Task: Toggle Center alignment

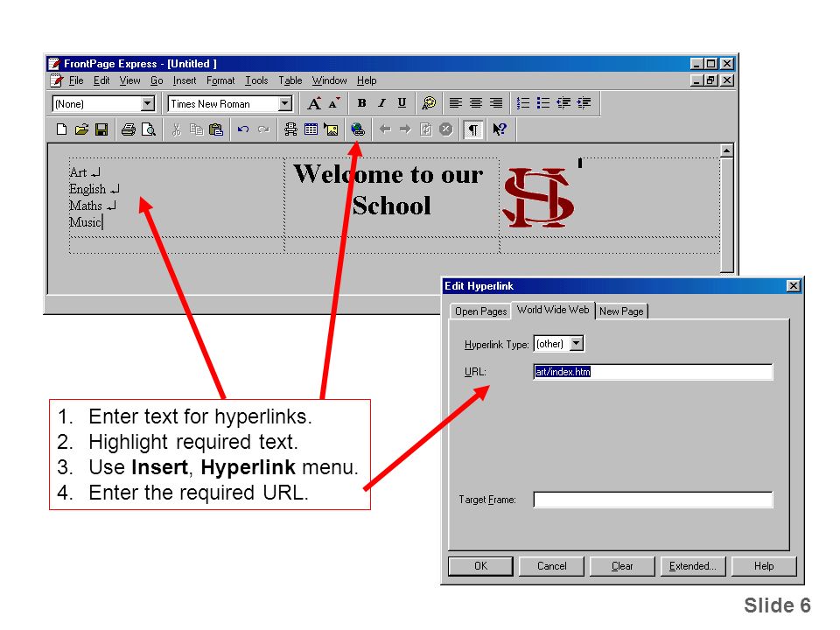Action: tap(476, 103)
